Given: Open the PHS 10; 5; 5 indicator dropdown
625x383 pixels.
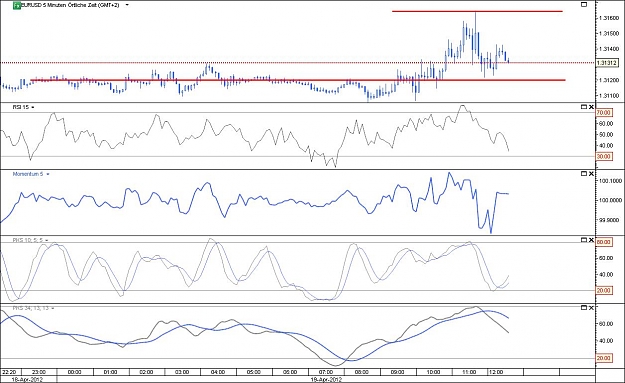Looking at the screenshot, I should point(47,240).
